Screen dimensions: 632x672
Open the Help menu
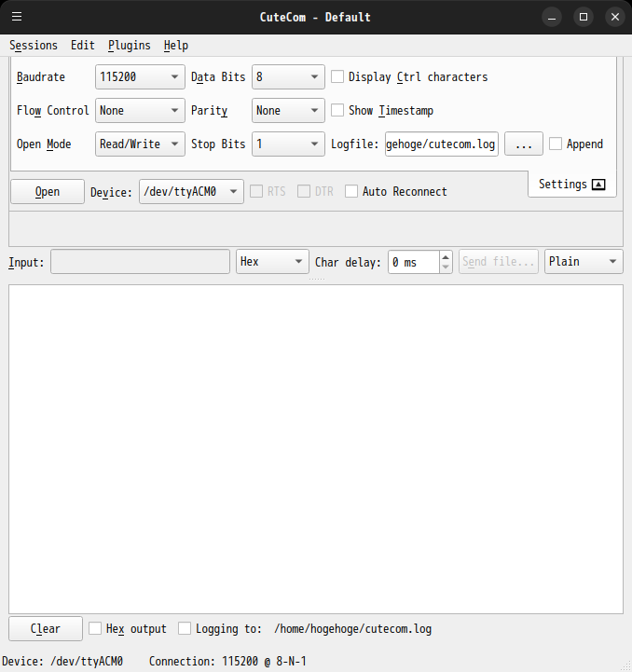(x=176, y=45)
